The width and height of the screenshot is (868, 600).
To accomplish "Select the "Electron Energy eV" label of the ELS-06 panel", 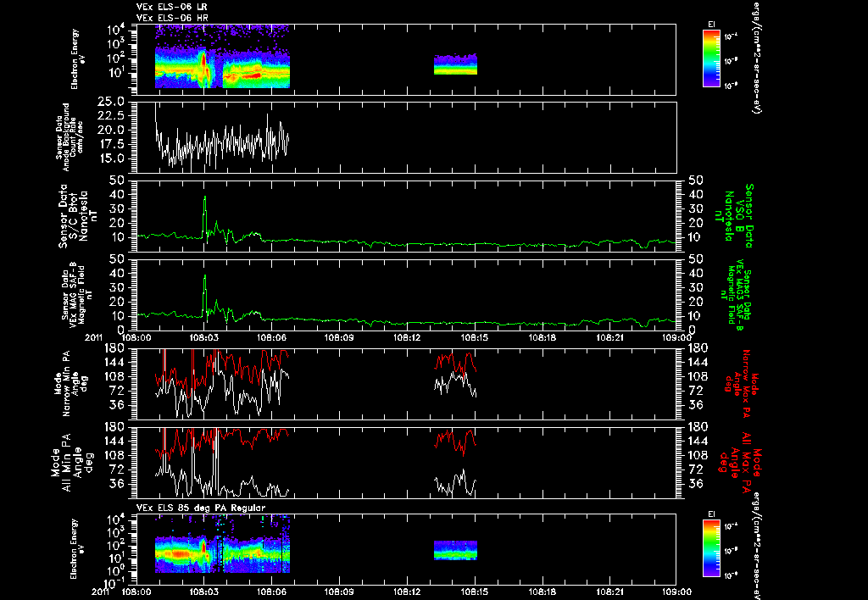I will [x=78, y=59].
